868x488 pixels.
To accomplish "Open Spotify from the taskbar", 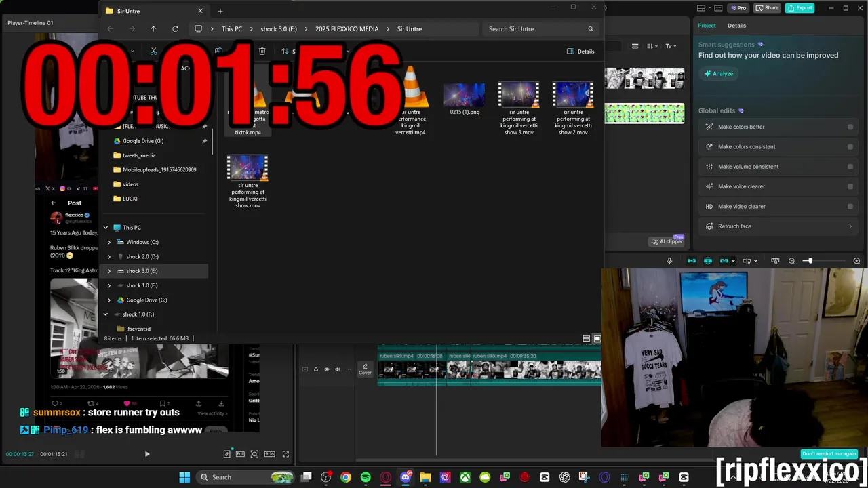I will point(366,477).
